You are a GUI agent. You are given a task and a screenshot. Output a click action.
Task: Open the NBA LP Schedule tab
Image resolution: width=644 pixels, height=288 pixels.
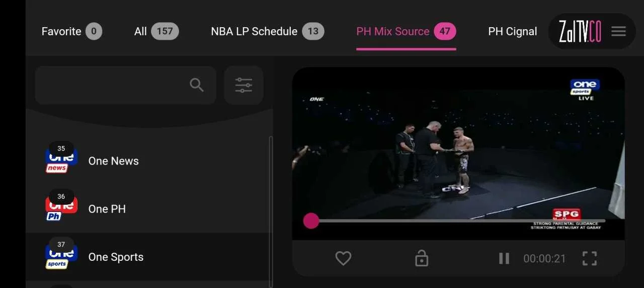[268, 31]
